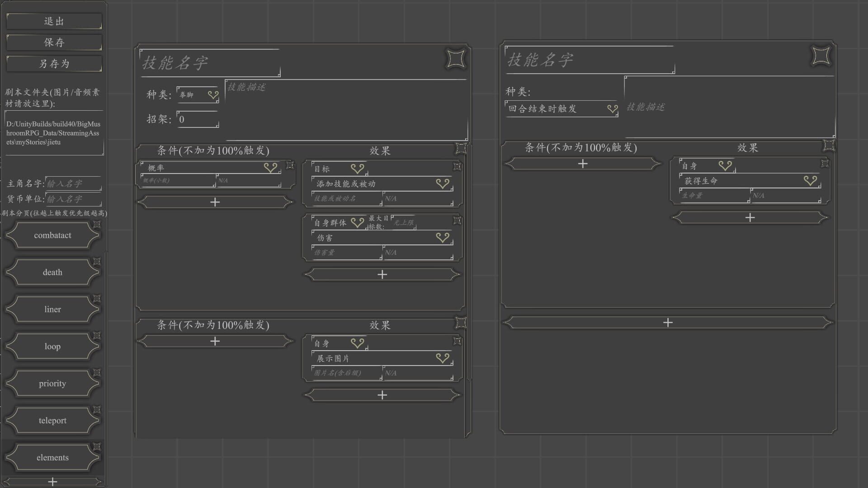868x488 pixels.
Task: Click the script folder path text
Action: point(53,133)
